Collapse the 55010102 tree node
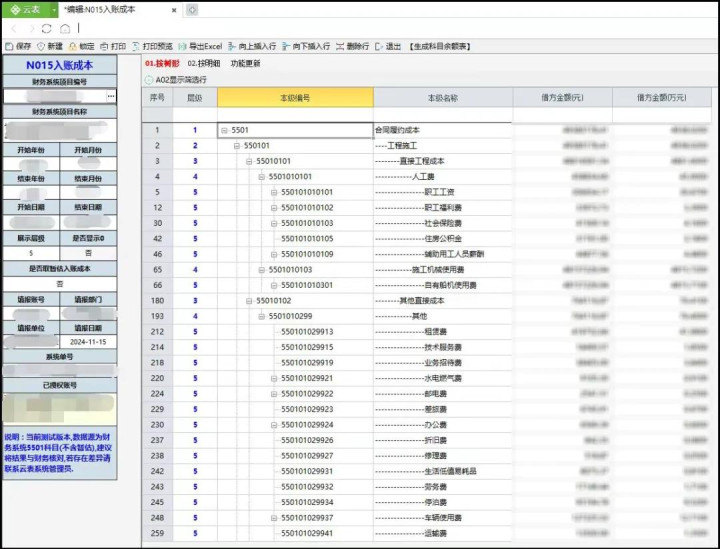This screenshot has width=720, height=549. [249, 300]
